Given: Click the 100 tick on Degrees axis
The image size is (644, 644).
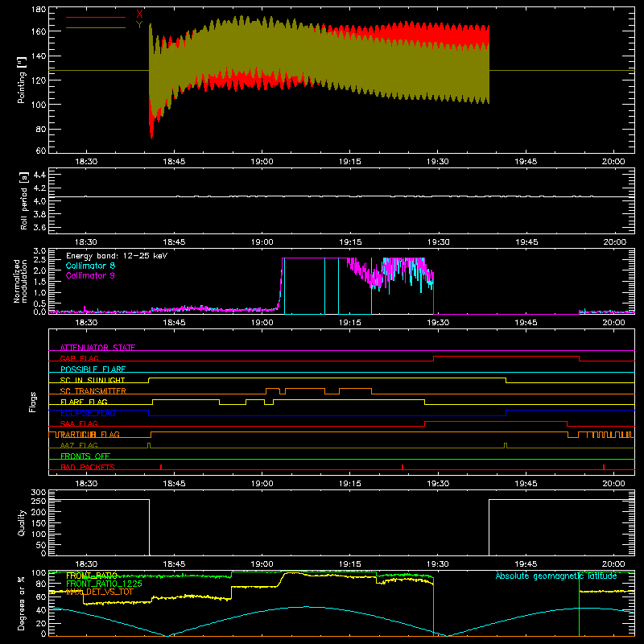Looking at the screenshot, I should [x=39, y=572].
